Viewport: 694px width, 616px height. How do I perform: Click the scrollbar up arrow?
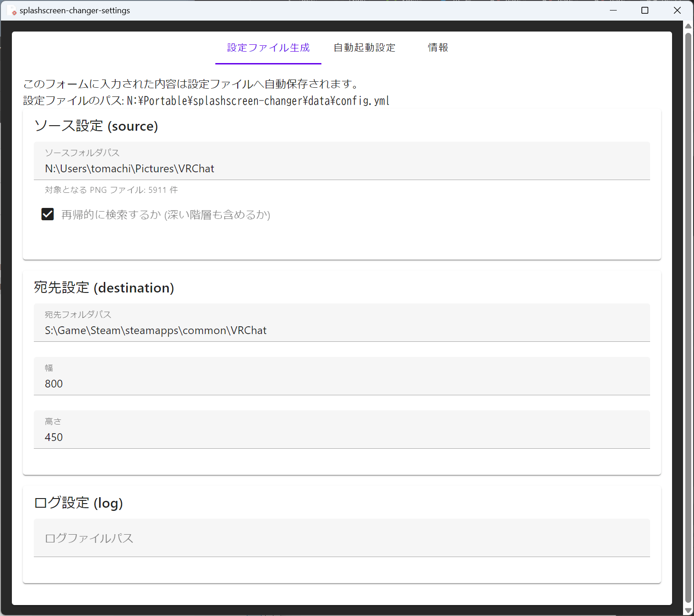click(x=688, y=26)
